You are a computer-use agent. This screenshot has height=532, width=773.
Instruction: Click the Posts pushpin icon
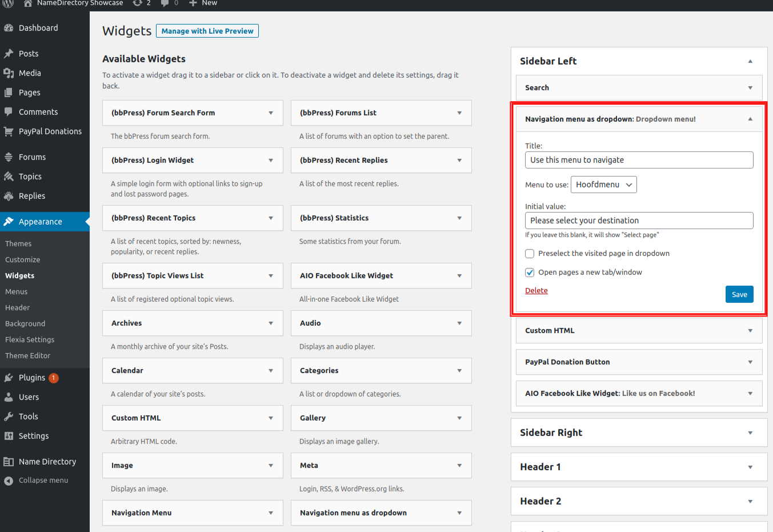pyautogui.click(x=9, y=54)
